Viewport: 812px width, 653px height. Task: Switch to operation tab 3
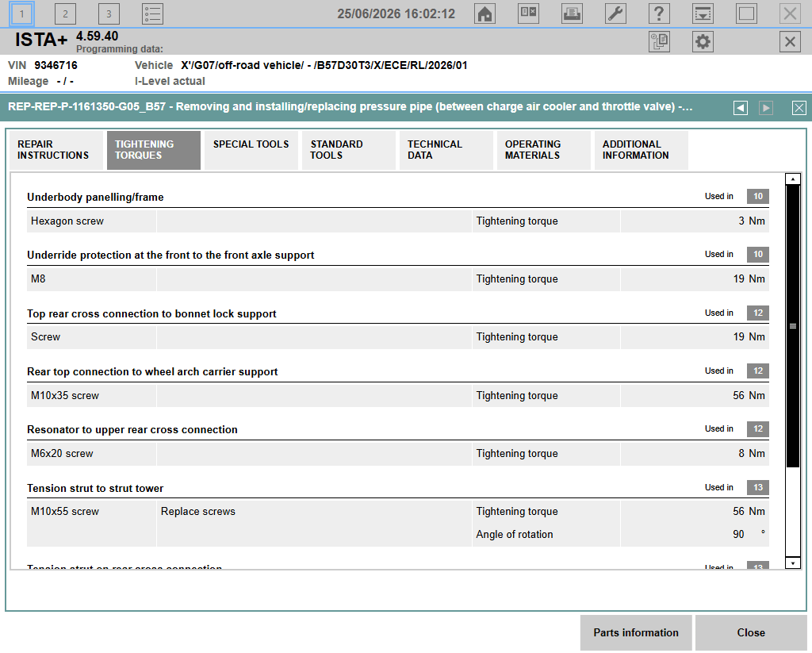[109, 14]
